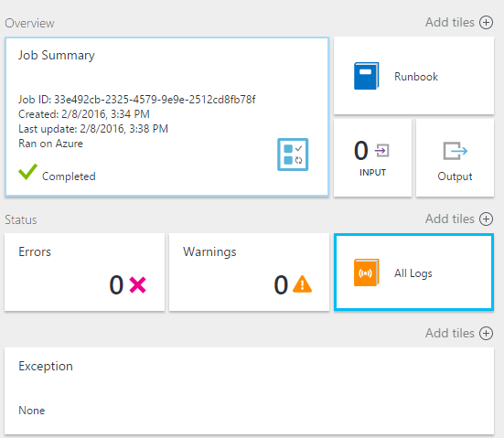Select the Job ID text
This screenshot has width=504, height=438.
[137, 100]
